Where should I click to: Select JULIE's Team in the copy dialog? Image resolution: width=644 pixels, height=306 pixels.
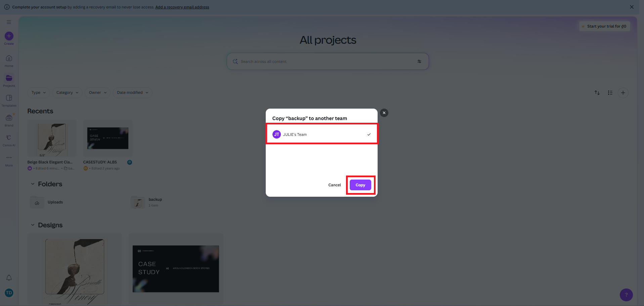pyautogui.click(x=321, y=135)
